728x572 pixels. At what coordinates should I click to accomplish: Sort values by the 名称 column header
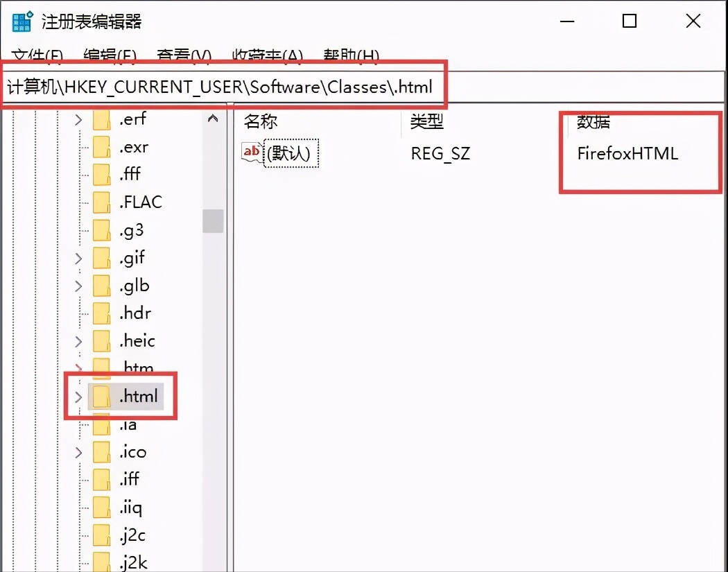click(x=261, y=121)
